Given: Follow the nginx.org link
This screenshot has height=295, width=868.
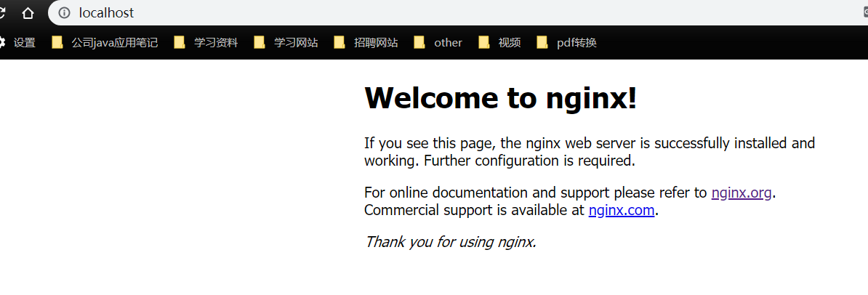Looking at the screenshot, I should [x=742, y=193].
